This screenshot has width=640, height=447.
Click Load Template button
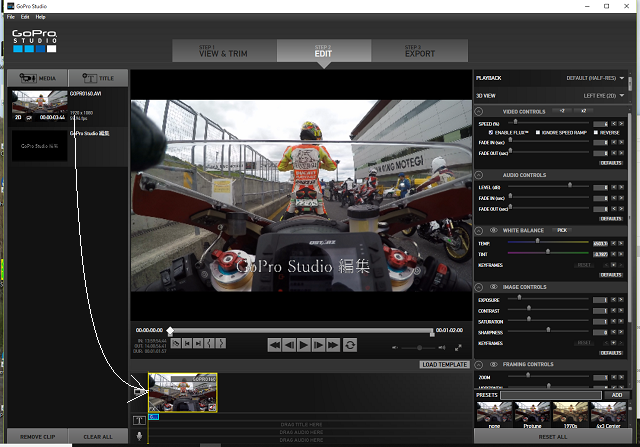pyautogui.click(x=444, y=365)
